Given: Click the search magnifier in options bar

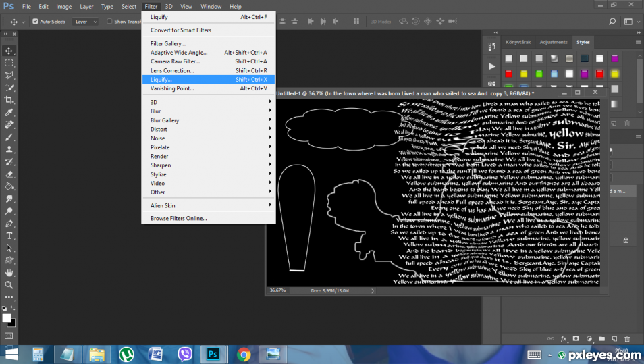Looking at the screenshot, I should [x=612, y=22].
